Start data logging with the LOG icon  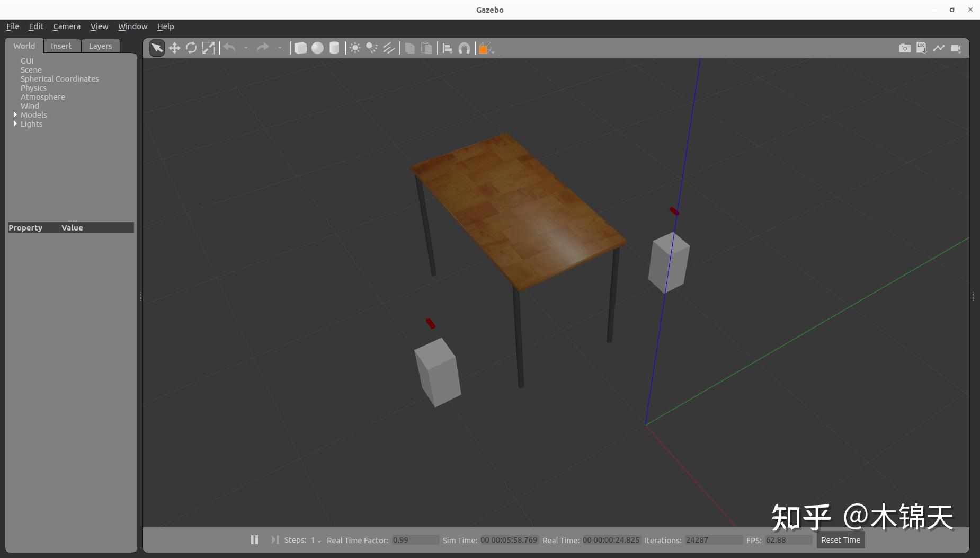(922, 48)
